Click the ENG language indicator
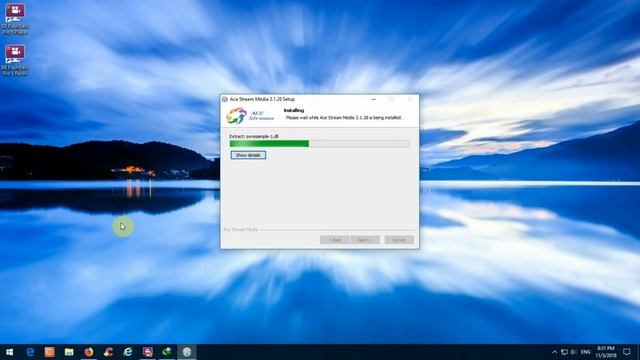 pos(586,352)
